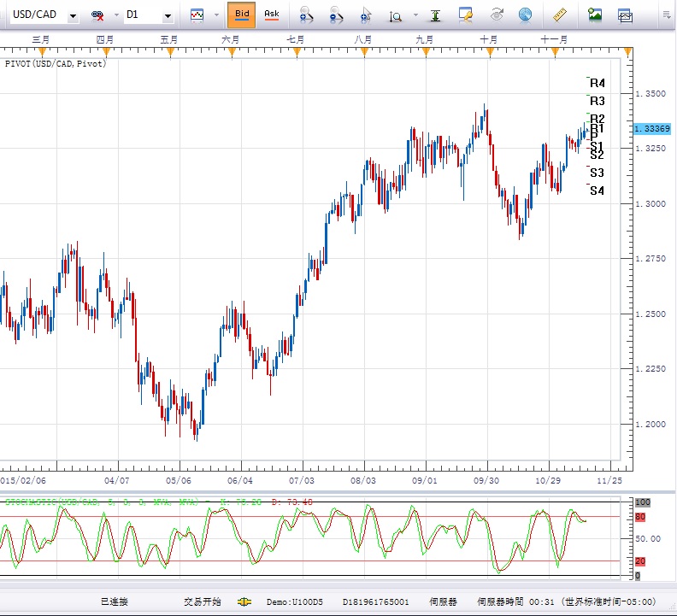
Task: Open the chart type dropdown arrow
Action: (x=215, y=16)
